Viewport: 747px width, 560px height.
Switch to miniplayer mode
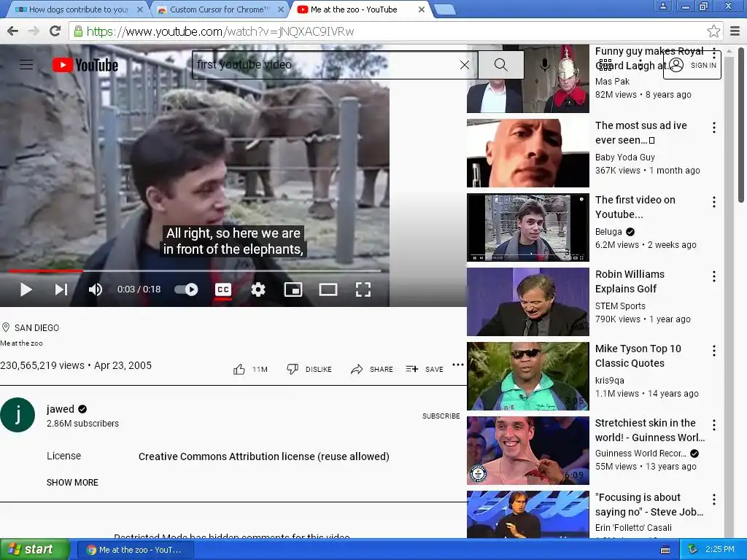point(293,289)
